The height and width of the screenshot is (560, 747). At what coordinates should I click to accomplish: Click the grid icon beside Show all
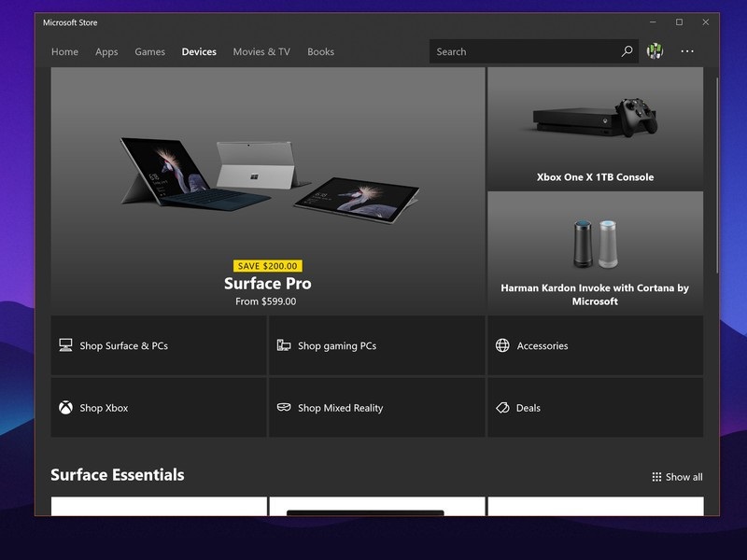pyautogui.click(x=656, y=477)
